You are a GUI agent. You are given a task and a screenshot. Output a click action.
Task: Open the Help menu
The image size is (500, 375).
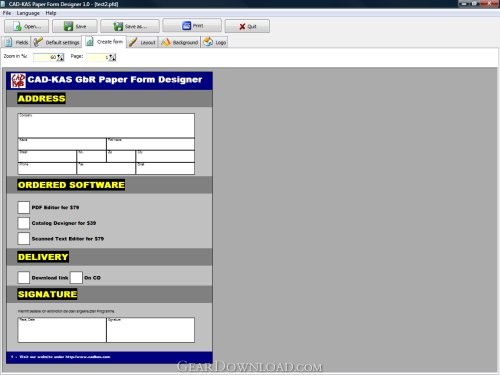51,13
